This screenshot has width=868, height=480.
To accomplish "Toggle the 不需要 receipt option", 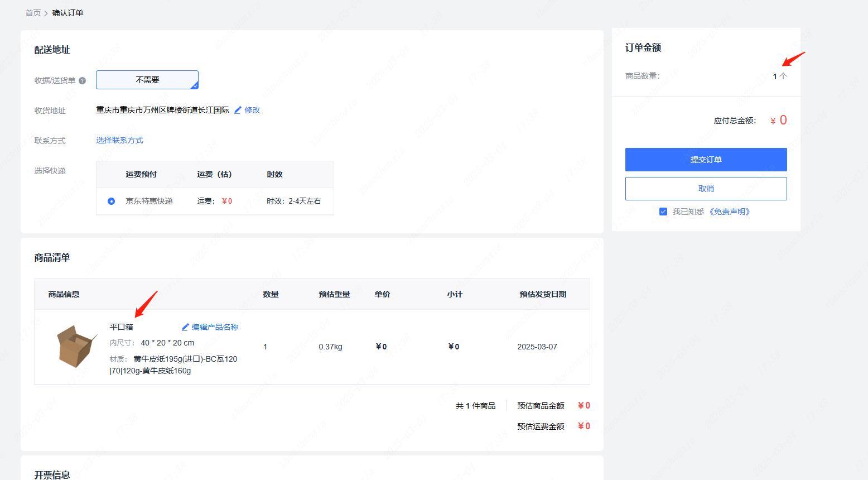I will (x=147, y=80).
